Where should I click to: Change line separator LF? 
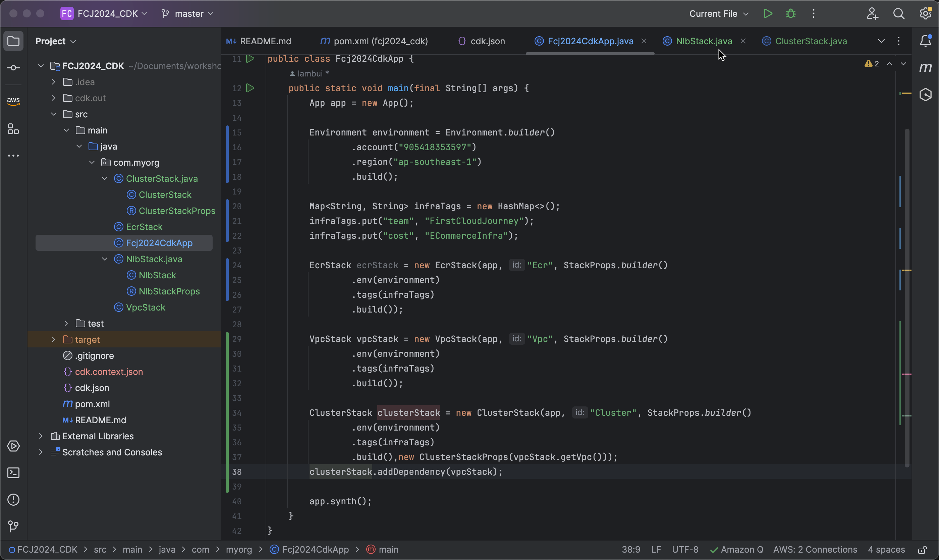tap(656, 549)
